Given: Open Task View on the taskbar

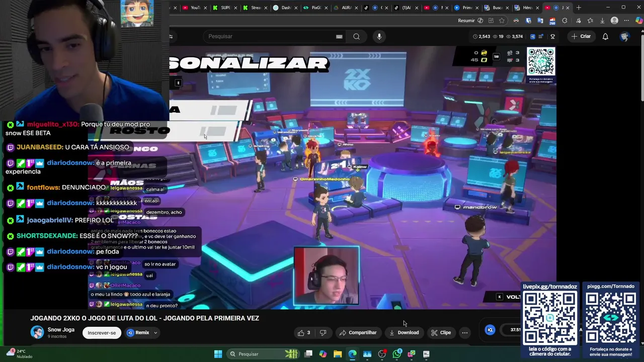Looking at the screenshot, I should click(x=308, y=354).
